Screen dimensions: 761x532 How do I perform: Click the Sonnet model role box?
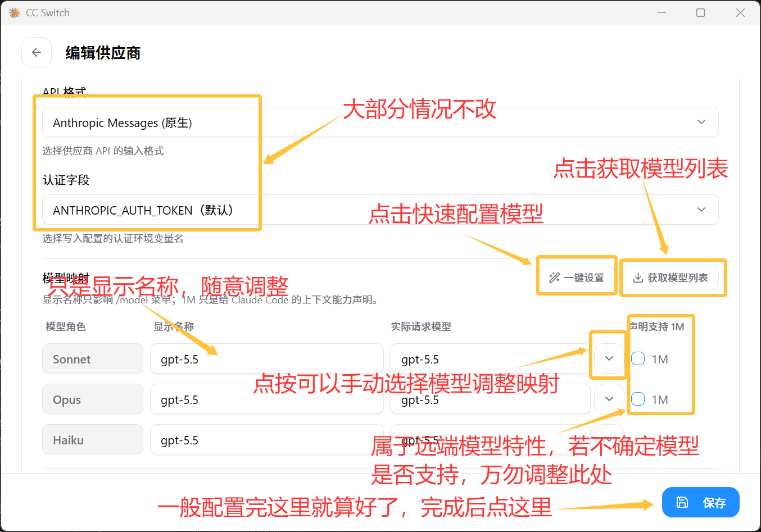coord(93,358)
